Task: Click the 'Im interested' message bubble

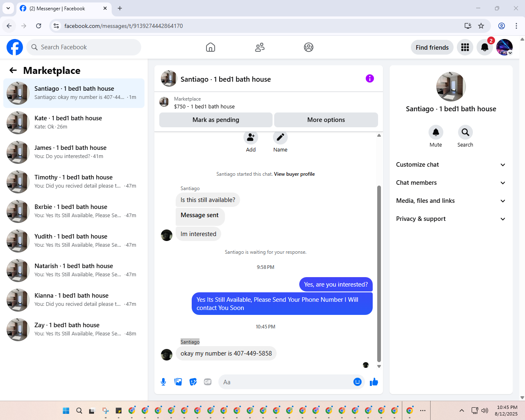Action: [198, 234]
